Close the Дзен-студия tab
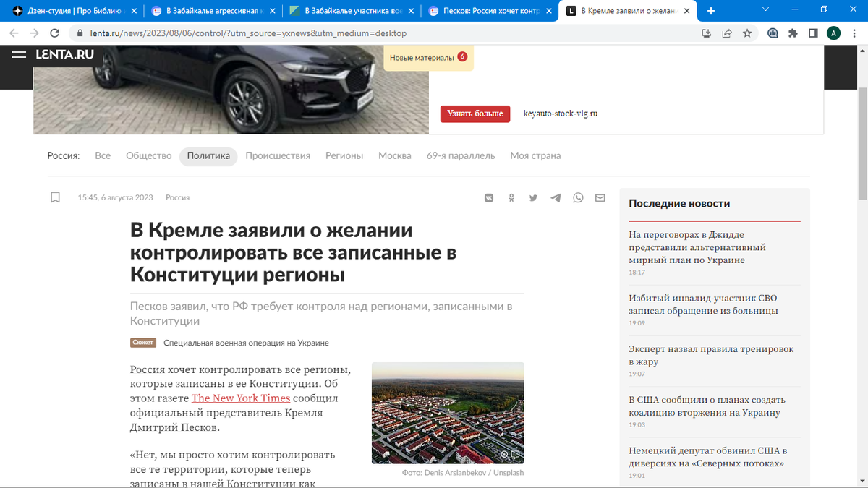The height and width of the screenshot is (488, 868). (133, 11)
